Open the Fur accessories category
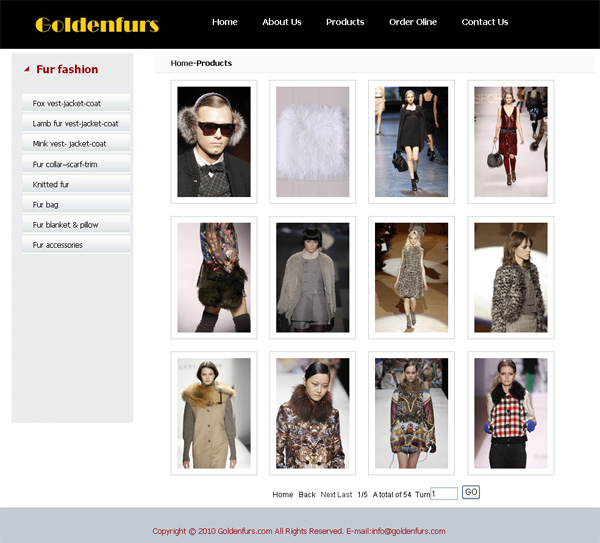Screen dimensions: 600x543 click(76, 245)
